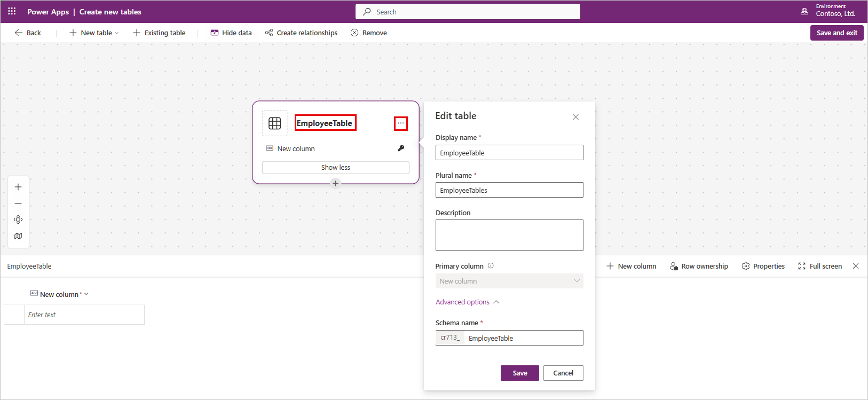
Task: Click the Cancel button in Edit table
Action: pos(563,373)
